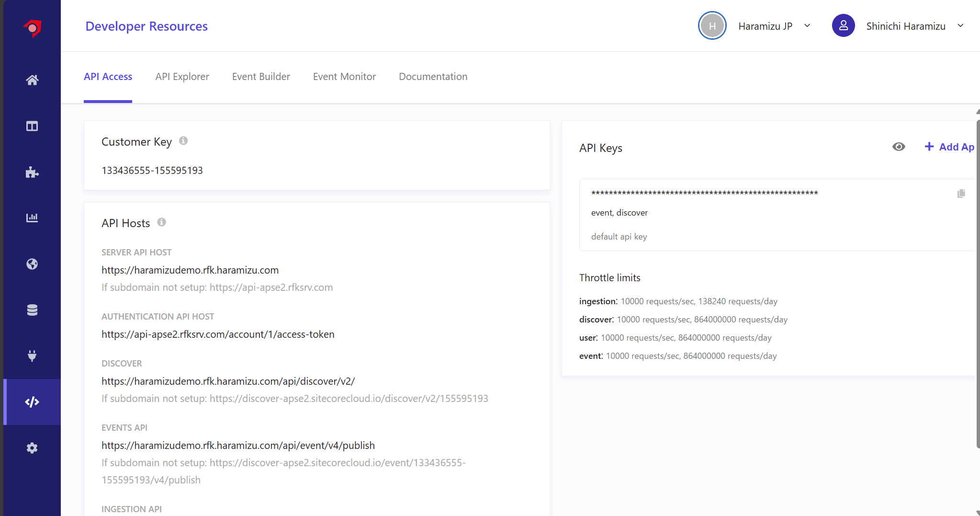Viewport: 980px width, 516px height.
Task: Open the bar chart analytics icon
Action: [32, 218]
